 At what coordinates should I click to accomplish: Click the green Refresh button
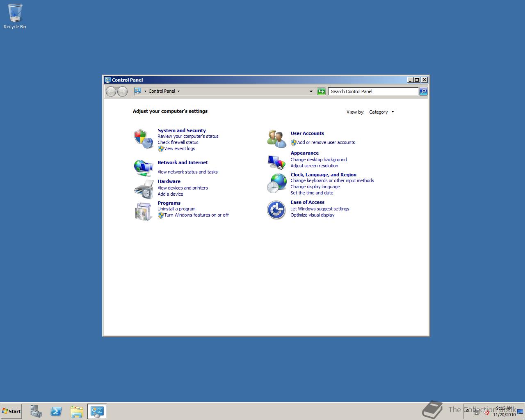pyautogui.click(x=321, y=91)
